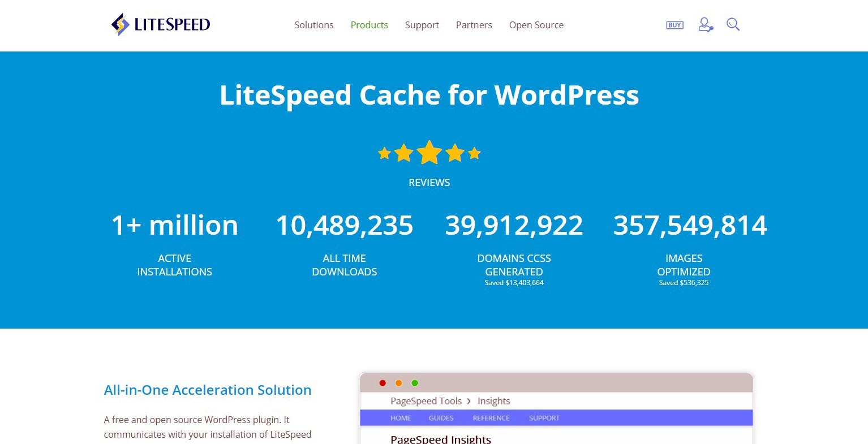Click the 357,549,814 images figure
868x444 pixels.
tap(690, 225)
